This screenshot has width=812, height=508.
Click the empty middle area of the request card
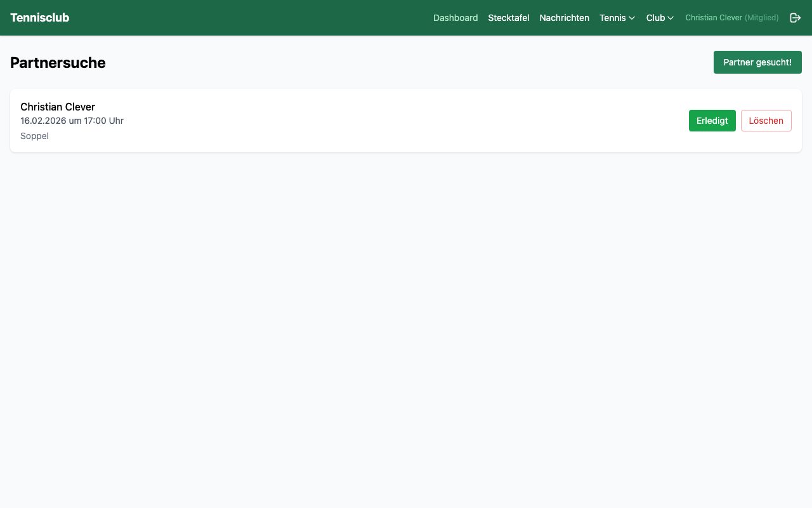click(x=406, y=121)
